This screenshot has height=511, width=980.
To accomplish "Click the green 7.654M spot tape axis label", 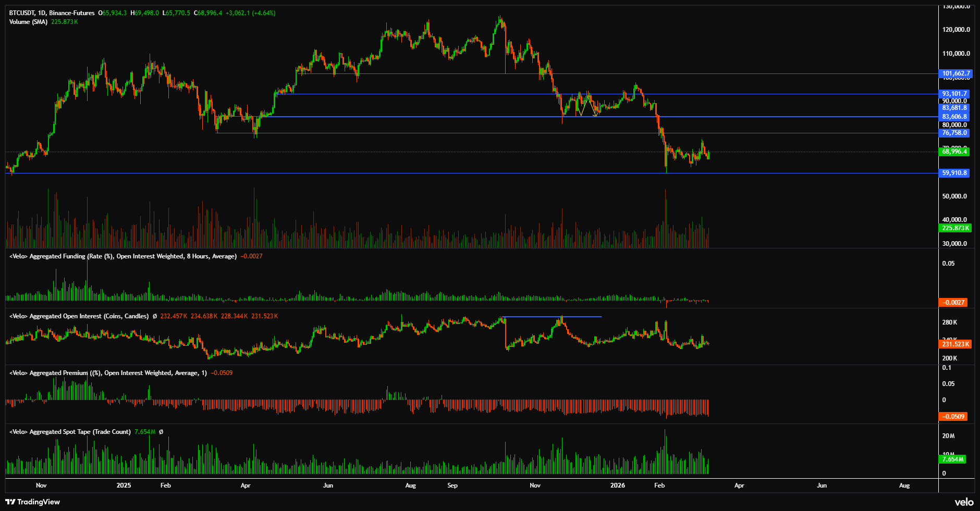I will [x=952, y=459].
